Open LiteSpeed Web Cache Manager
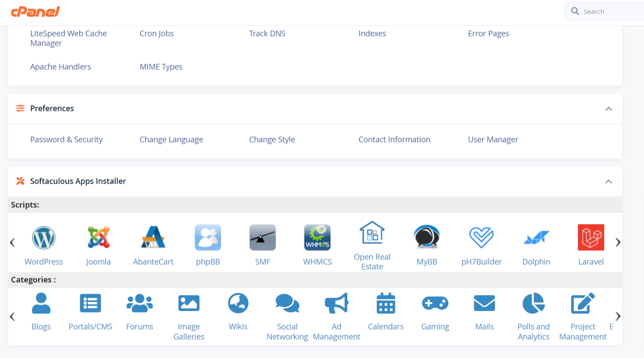644x358 pixels. 68,38
